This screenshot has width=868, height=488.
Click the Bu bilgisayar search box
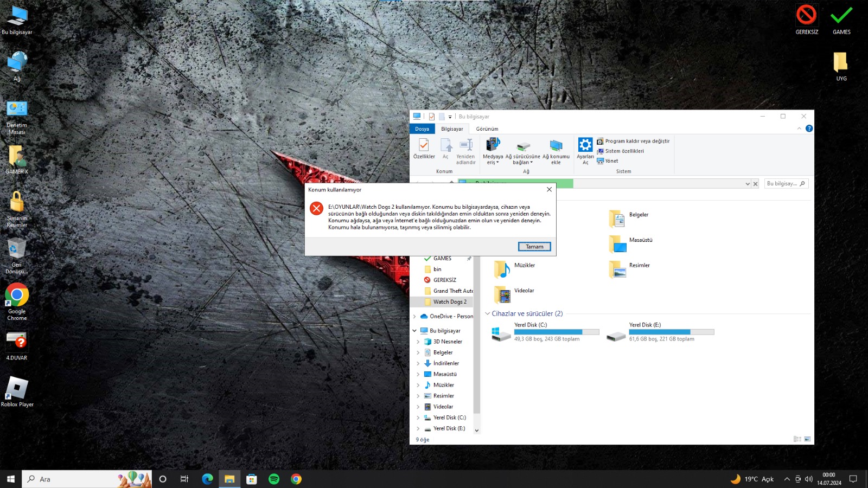tap(786, 184)
